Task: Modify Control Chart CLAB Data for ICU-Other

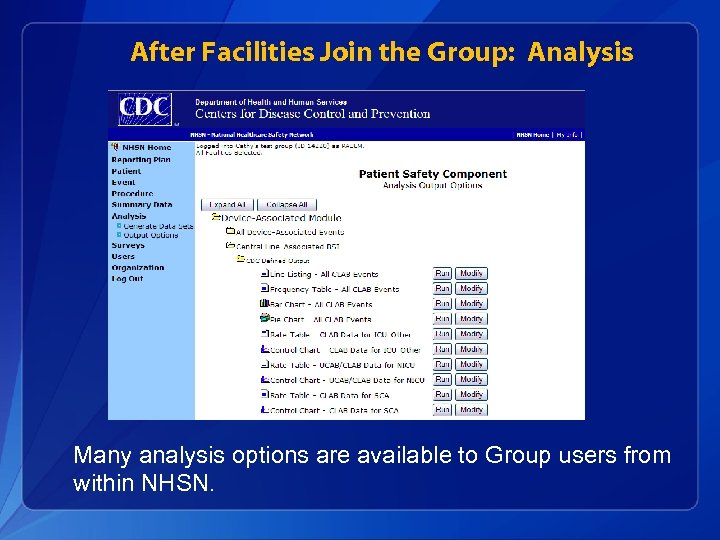Action: (471, 349)
